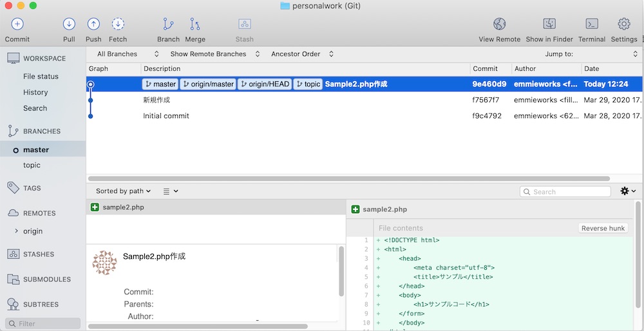
Task: Click Show in Finder icon
Action: 549,24
